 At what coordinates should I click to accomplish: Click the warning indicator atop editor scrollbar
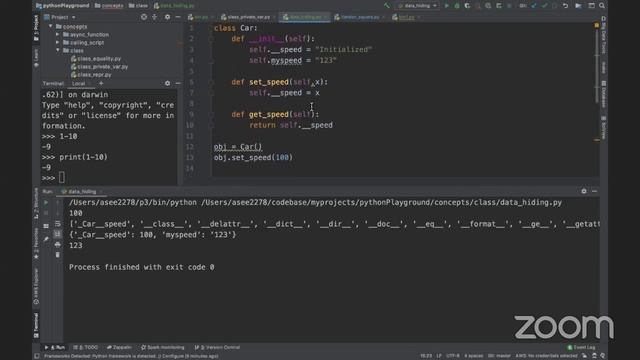pyautogui.click(x=596, y=25)
